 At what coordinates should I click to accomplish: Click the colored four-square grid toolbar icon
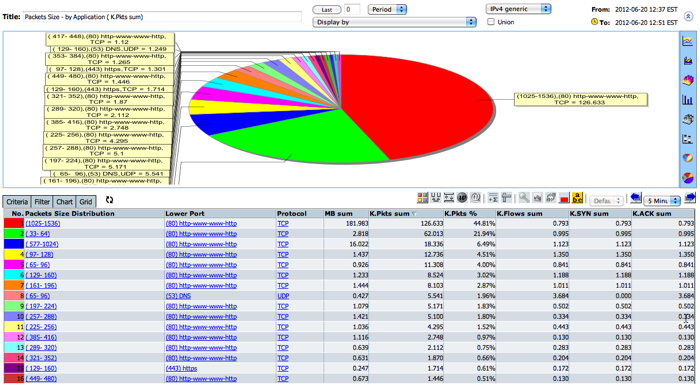[422, 197]
